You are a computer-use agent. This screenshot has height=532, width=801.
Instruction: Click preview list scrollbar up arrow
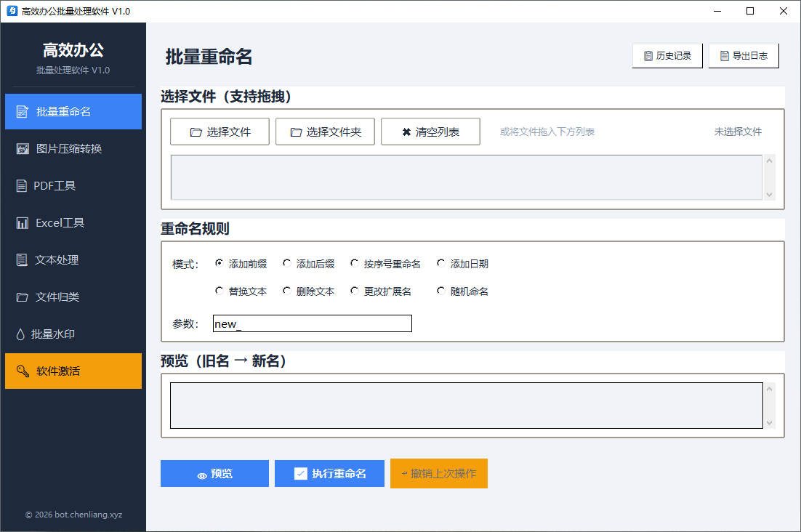[769, 389]
